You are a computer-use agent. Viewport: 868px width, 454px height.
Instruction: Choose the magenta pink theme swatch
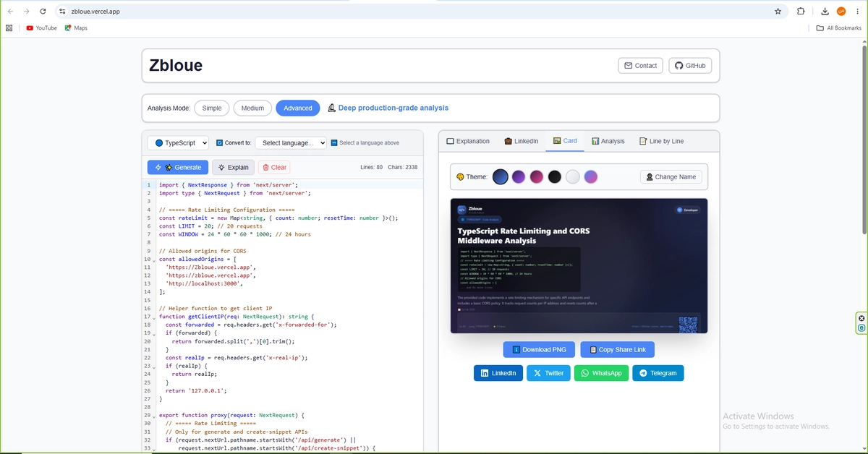tap(537, 176)
